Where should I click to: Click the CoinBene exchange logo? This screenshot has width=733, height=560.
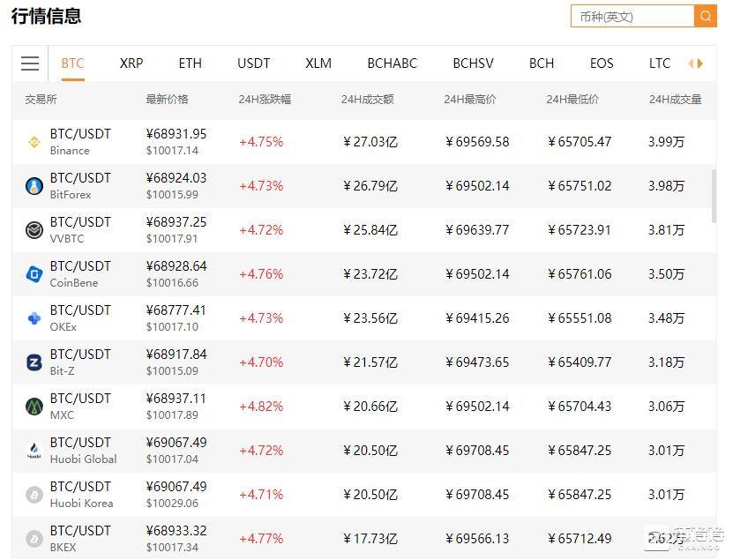34,274
